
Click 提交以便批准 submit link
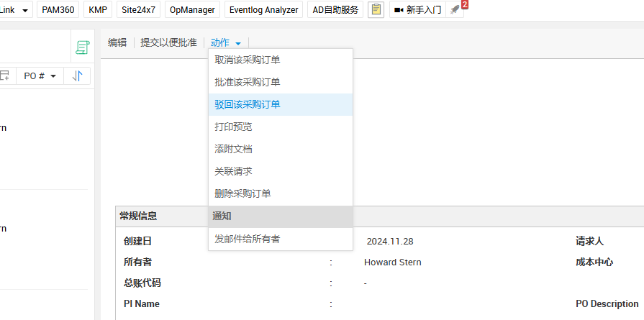[x=168, y=43]
